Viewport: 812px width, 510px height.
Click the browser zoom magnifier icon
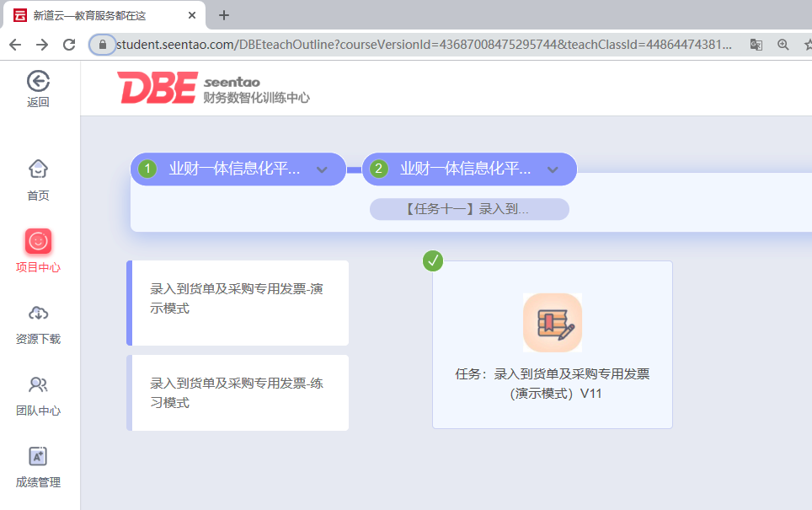coord(783,45)
